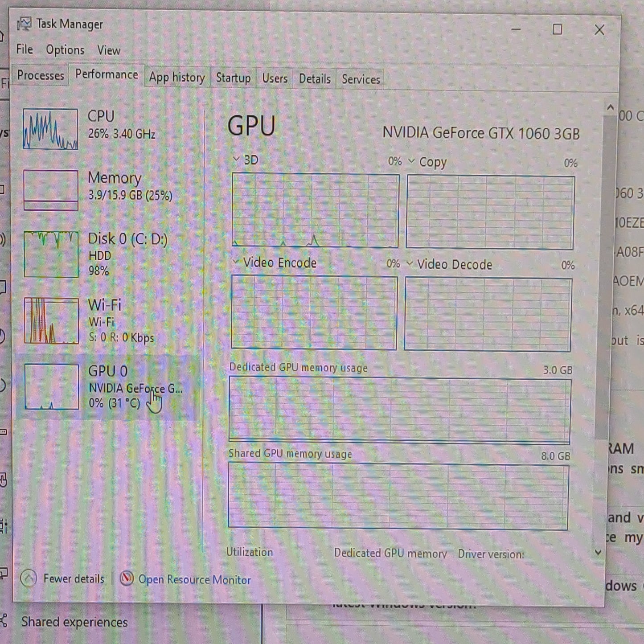Image resolution: width=644 pixels, height=644 pixels.
Task: Switch to the Services tab
Action: [x=361, y=79]
